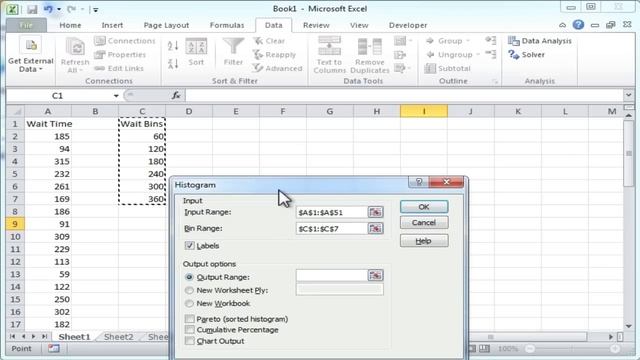
Task: Click Insert Function fx icon
Action: click(176, 96)
